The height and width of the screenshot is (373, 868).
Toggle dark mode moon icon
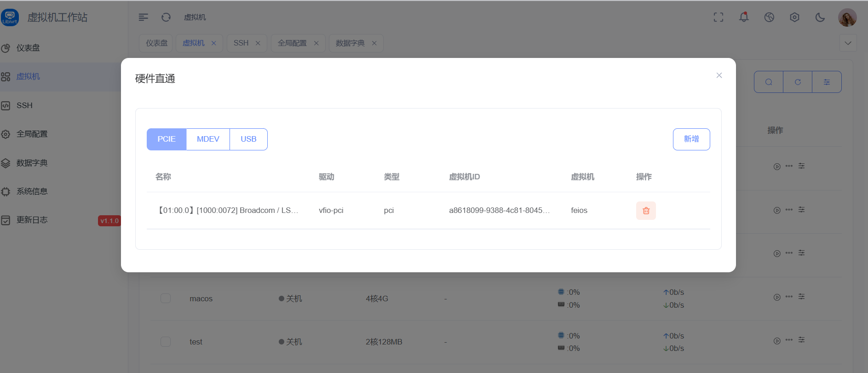pos(820,17)
